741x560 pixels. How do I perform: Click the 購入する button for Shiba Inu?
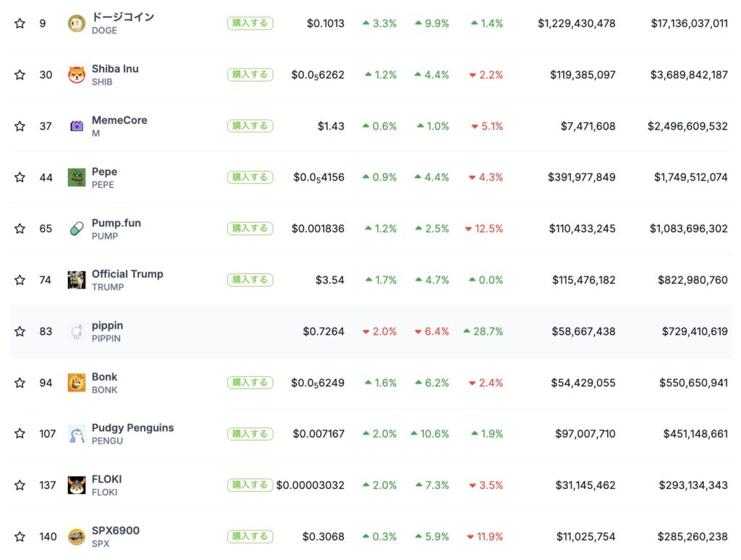[x=250, y=75]
